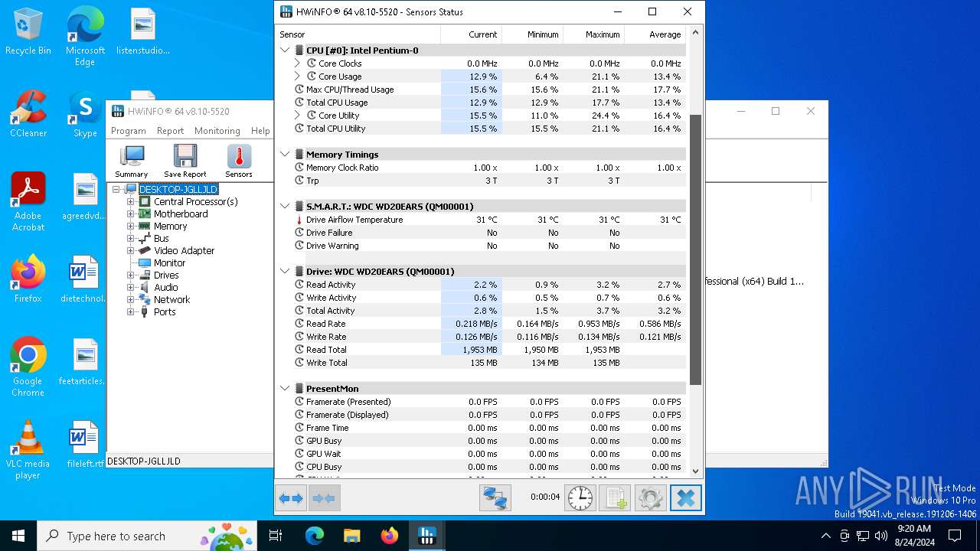Expand the Core Usage row
Screen dimensions: 980x551
point(297,77)
